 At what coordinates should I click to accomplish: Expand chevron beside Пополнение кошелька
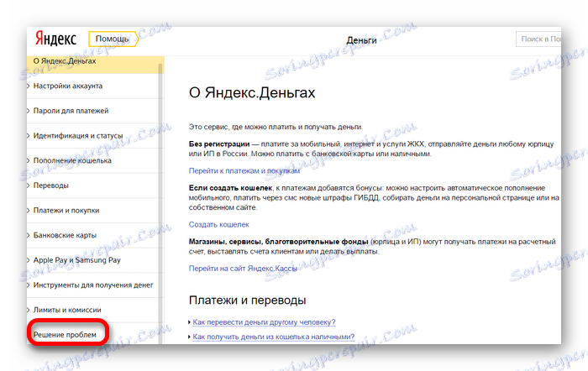29,160
